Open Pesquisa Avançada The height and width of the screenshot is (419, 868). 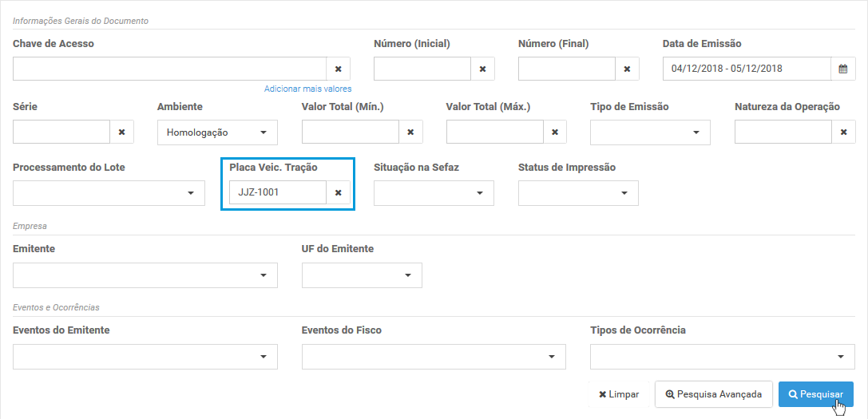[x=714, y=394]
